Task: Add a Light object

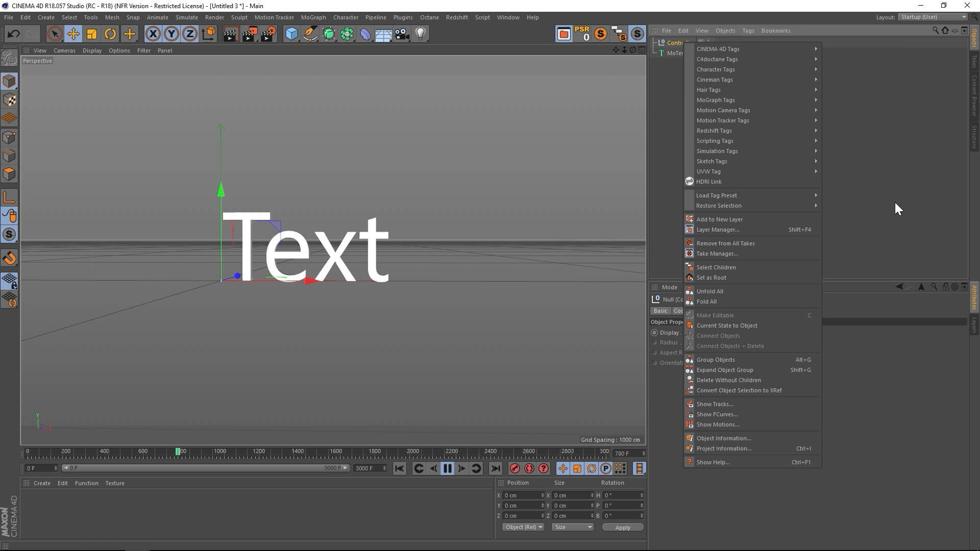Action: click(x=420, y=34)
